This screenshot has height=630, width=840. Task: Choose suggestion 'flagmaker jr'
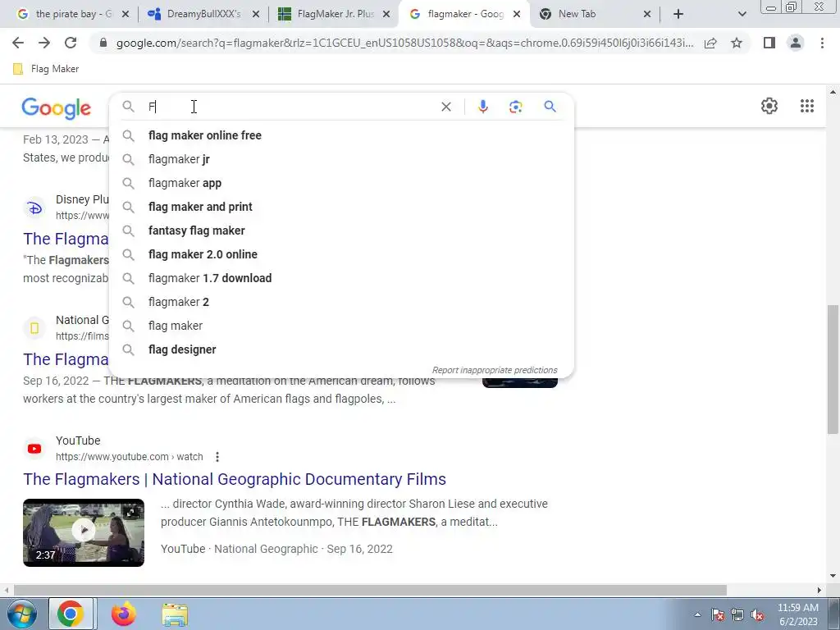click(341, 159)
